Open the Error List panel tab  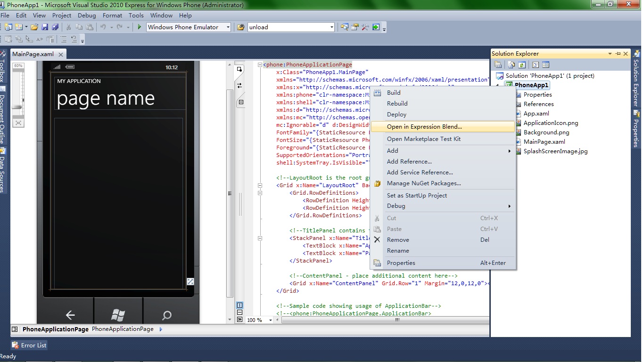pos(29,345)
